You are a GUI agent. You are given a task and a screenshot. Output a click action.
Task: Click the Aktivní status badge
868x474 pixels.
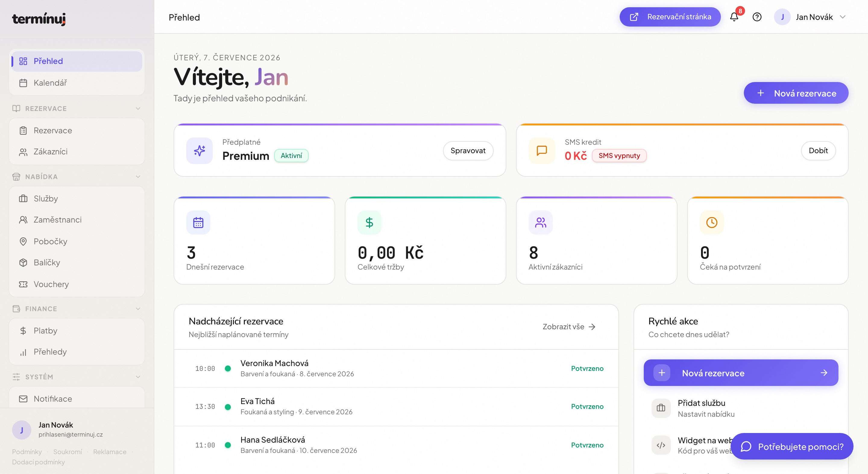pyautogui.click(x=291, y=156)
